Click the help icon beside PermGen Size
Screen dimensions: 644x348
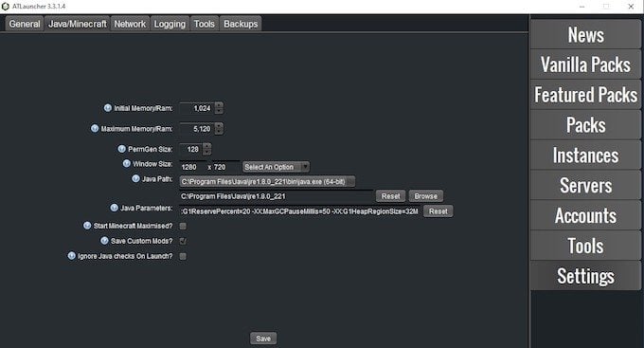coord(121,149)
